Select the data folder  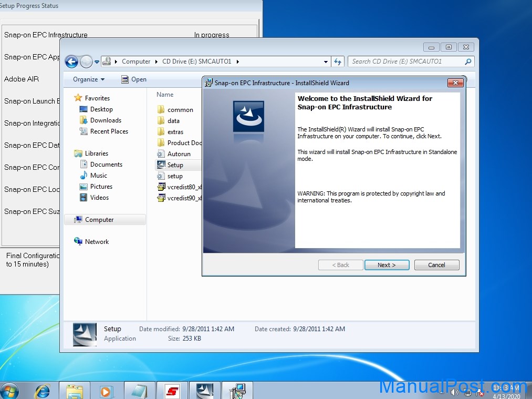pos(173,121)
